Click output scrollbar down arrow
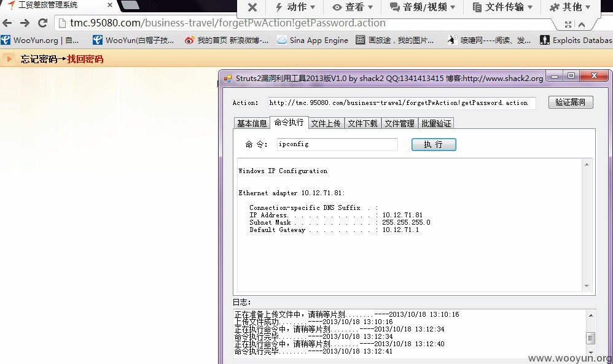This screenshot has width=613, height=364. click(x=587, y=286)
